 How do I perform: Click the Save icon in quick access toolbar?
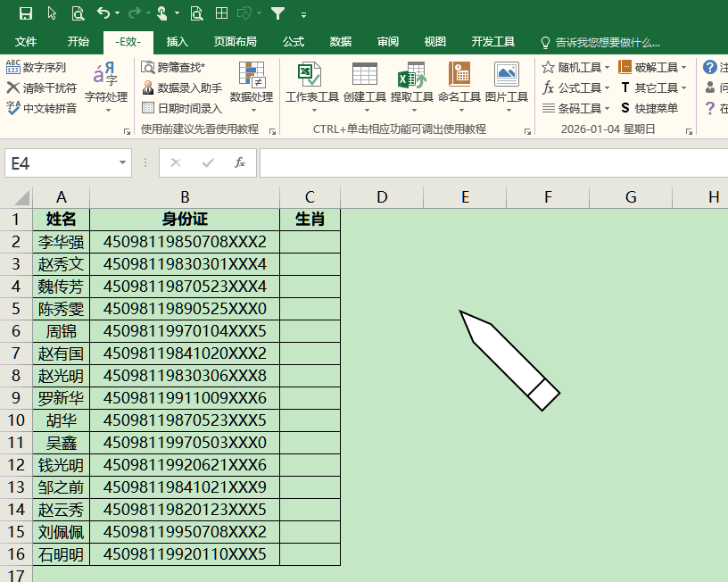pos(25,13)
